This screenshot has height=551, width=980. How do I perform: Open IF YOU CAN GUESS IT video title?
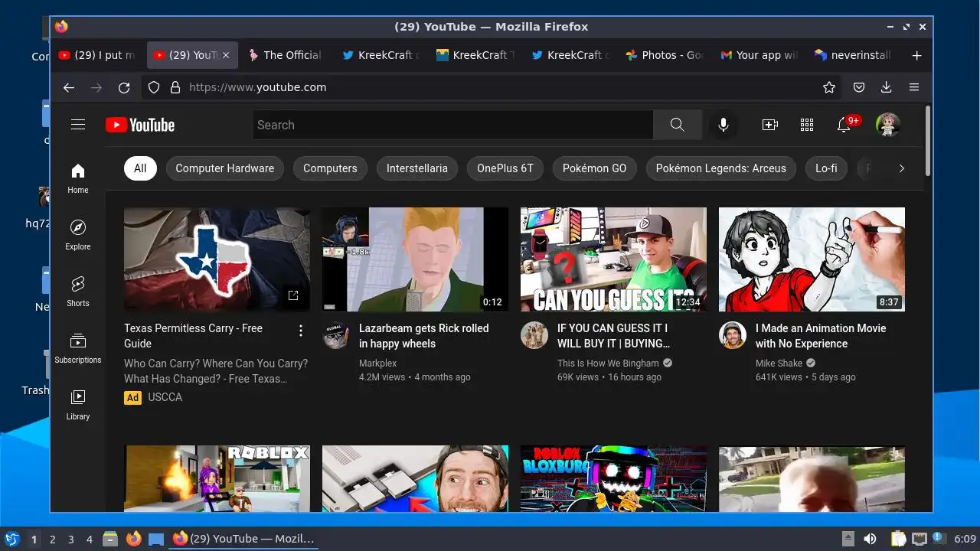613,336
